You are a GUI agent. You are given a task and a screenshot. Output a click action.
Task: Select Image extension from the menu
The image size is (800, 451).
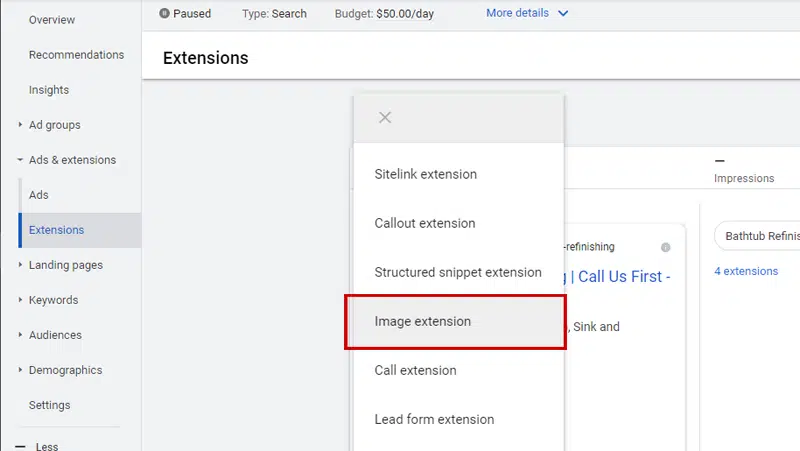point(455,322)
